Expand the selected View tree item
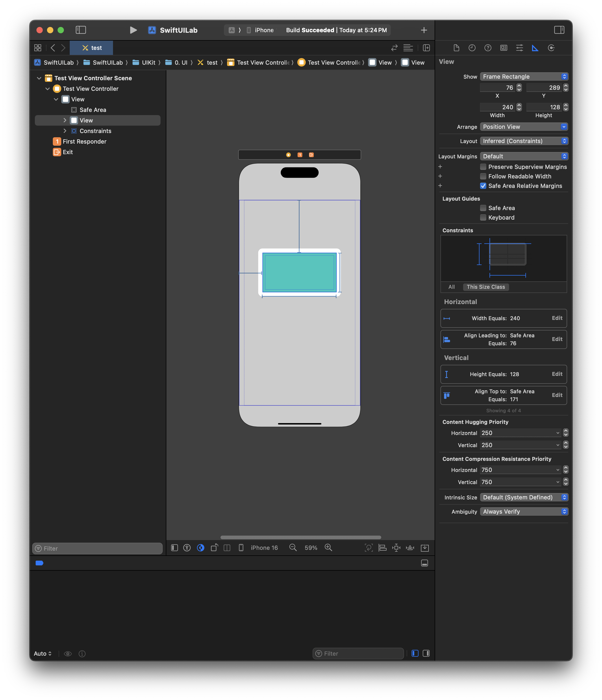The height and width of the screenshot is (700, 602). (65, 120)
